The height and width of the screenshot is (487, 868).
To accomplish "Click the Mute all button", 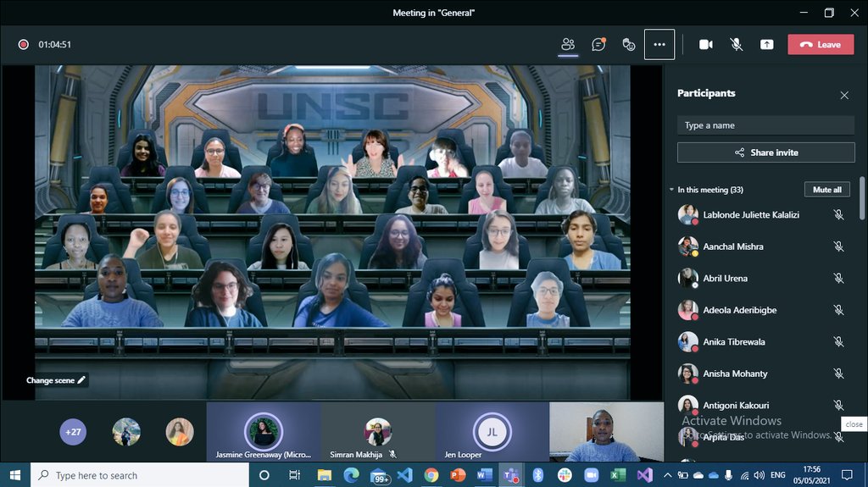I will pyautogui.click(x=827, y=189).
